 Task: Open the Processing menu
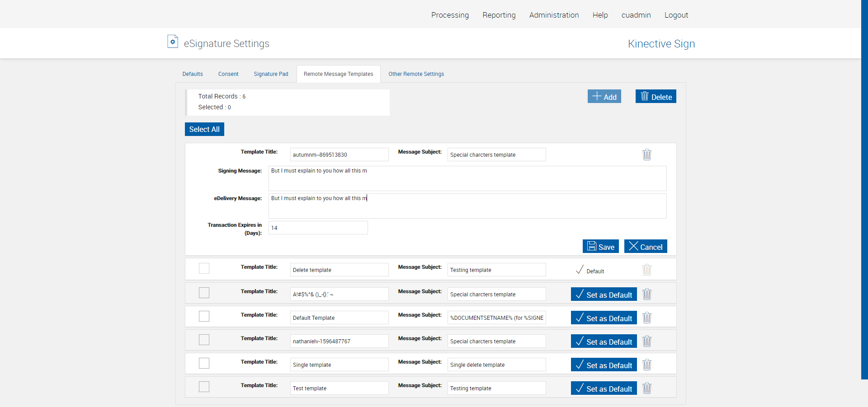point(450,15)
